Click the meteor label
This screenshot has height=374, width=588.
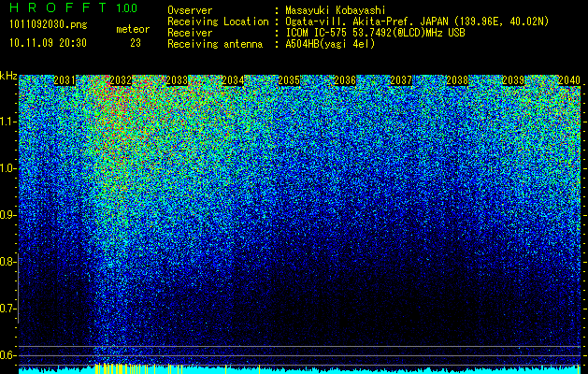(x=133, y=29)
